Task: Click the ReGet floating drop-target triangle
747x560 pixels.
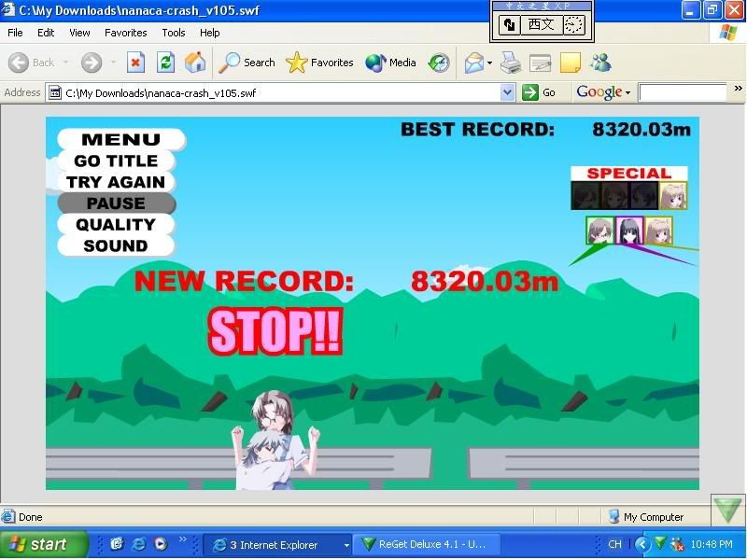Action: [728, 509]
